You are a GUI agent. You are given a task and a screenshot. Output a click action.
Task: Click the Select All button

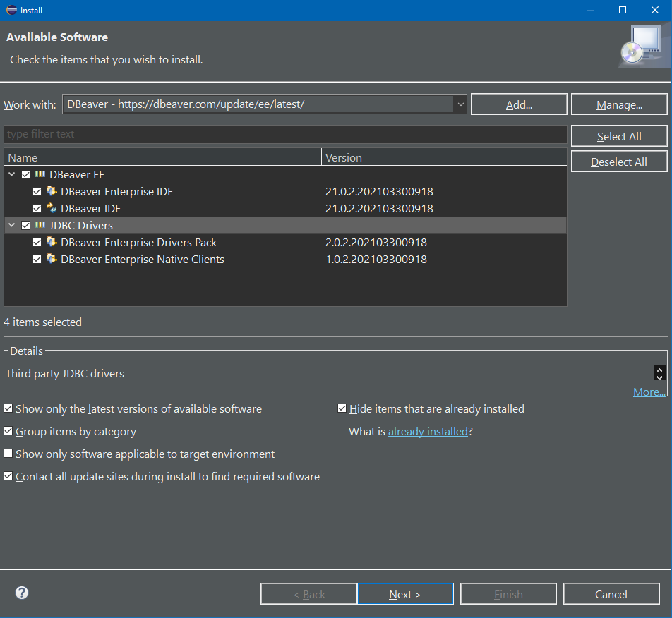(619, 136)
